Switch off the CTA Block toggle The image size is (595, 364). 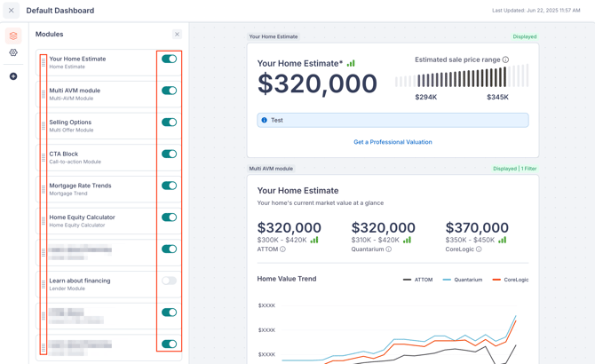pos(169,154)
